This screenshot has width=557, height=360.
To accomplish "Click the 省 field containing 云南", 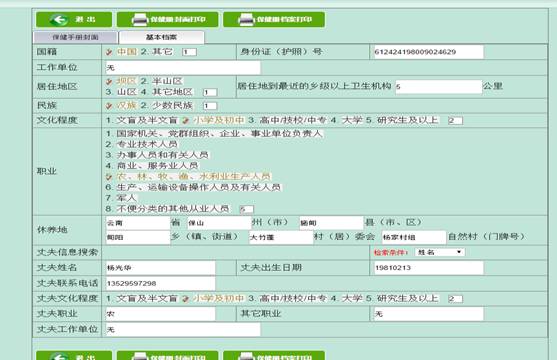I will pyautogui.click(x=138, y=223).
